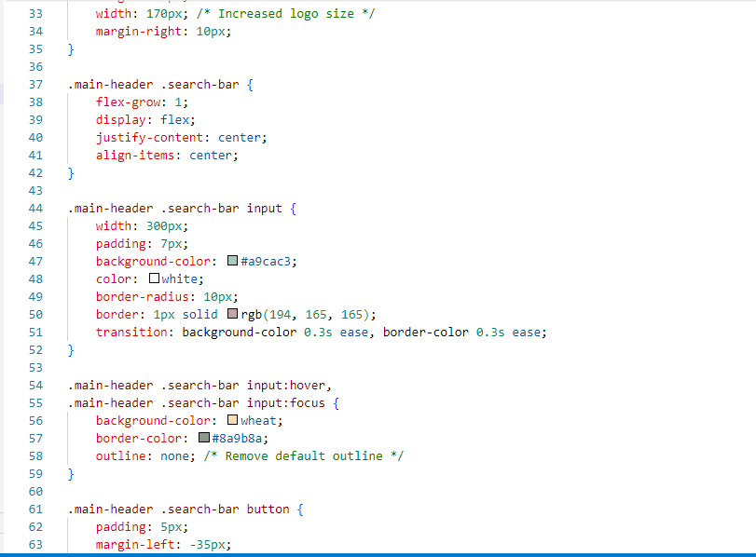This screenshot has width=756, height=557.
Task: Click the white color swatch on line 48
Action: tap(154, 278)
